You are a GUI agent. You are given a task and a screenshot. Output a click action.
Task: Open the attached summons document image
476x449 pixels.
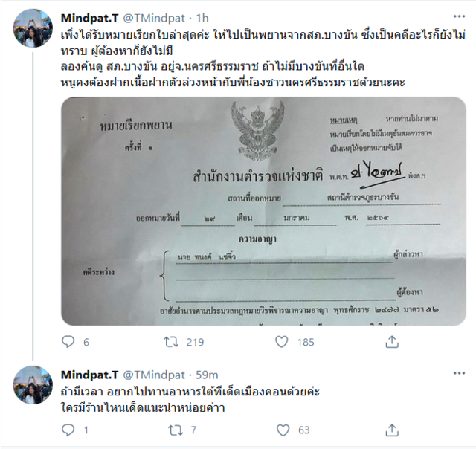click(x=263, y=211)
